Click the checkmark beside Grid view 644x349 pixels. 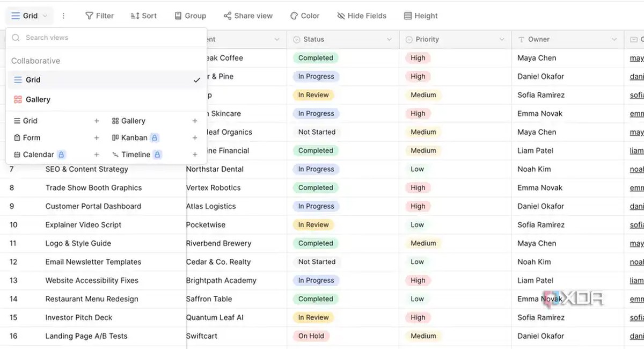(197, 80)
